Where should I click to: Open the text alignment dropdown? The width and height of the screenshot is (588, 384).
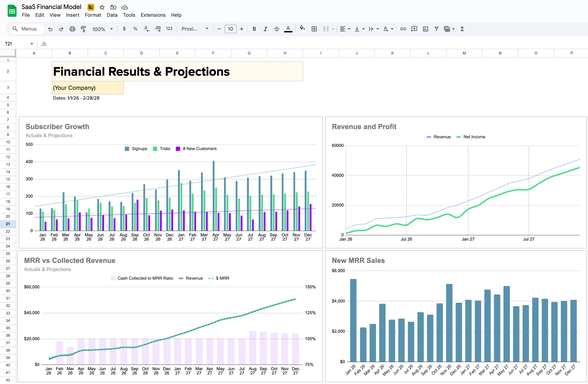pos(344,29)
